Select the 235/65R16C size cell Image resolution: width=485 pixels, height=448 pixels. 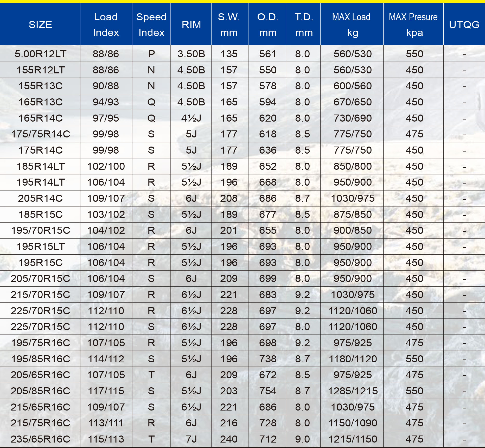[x=41, y=439]
